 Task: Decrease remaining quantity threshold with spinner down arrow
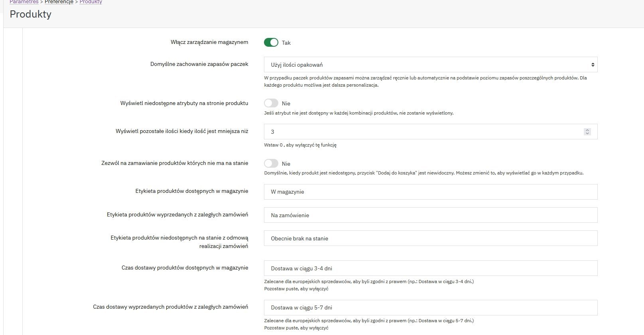(587, 133)
